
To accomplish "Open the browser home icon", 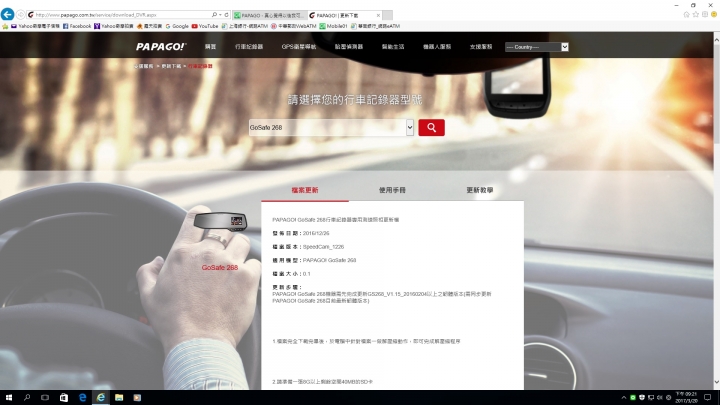I will pos(686,15).
